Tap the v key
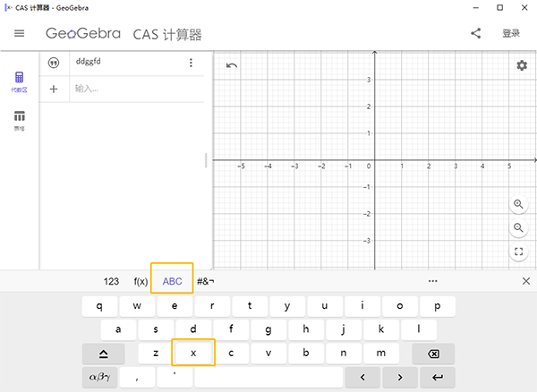 click(268, 354)
